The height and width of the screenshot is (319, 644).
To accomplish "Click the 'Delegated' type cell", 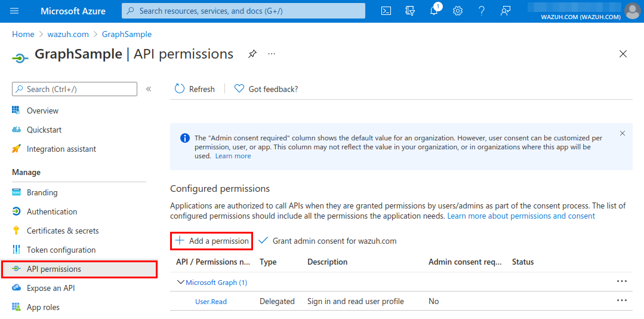I will tap(277, 301).
